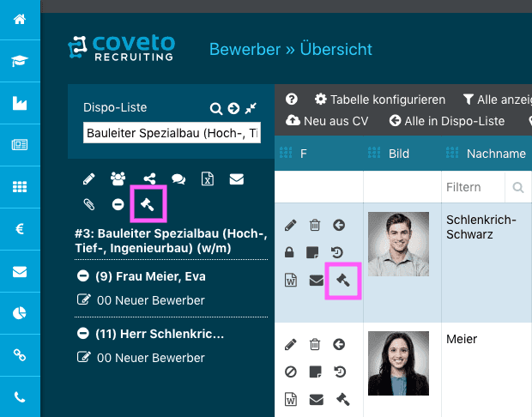Open Word document icon in Schlenkrich-Schwarz row
532x417 pixels.
coord(291,281)
